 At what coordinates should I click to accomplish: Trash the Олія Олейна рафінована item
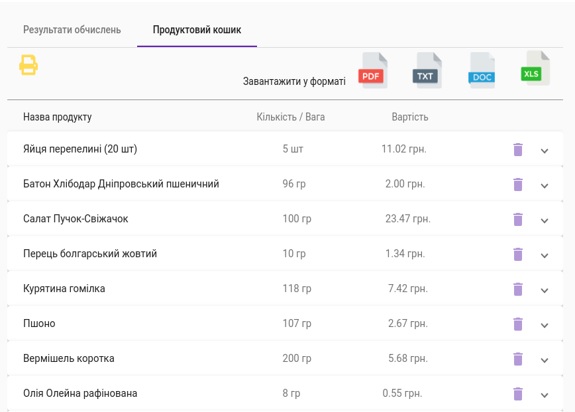pos(518,394)
